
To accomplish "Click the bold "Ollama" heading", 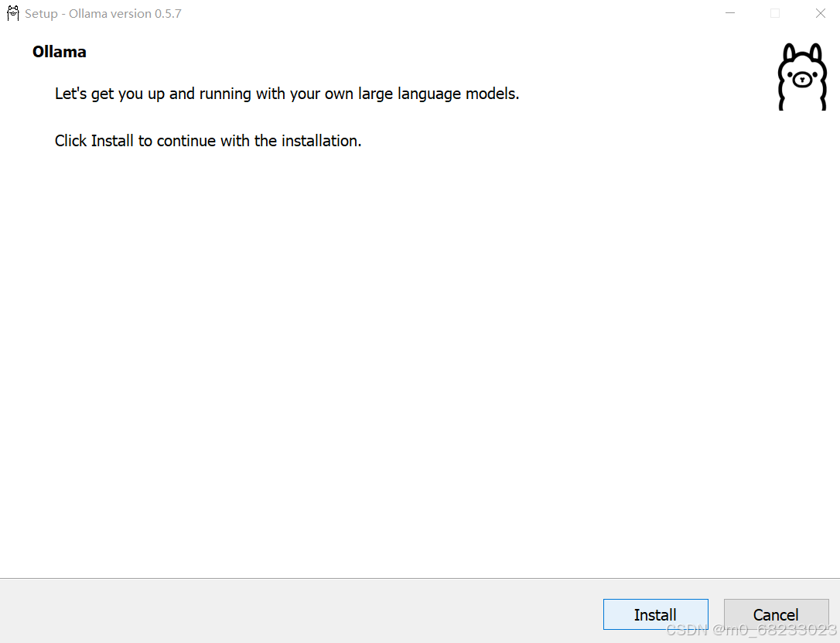I will tap(60, 52).
